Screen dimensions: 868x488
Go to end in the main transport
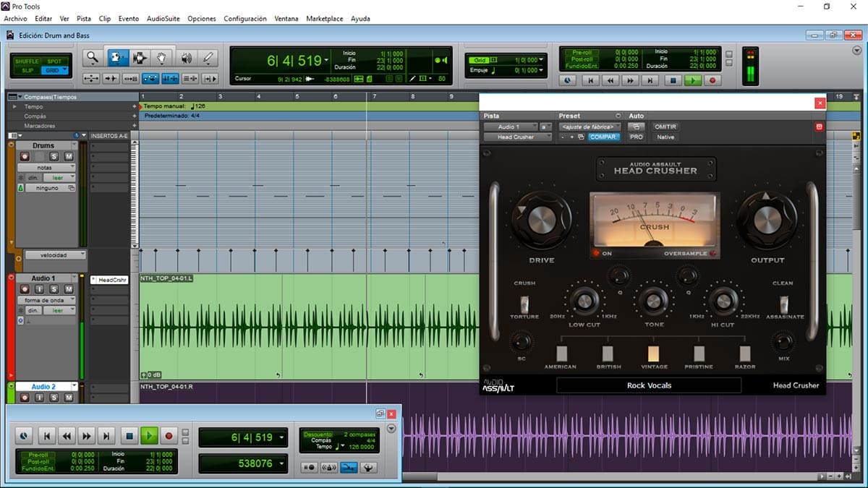point(652,81)
